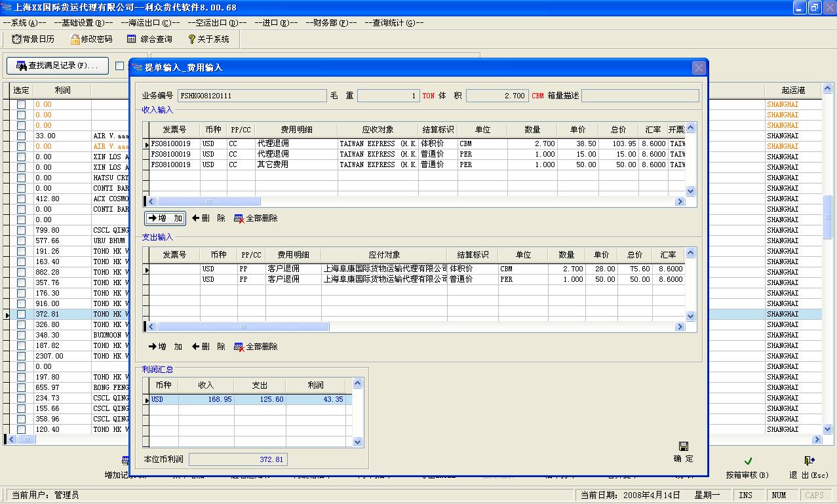Click the income table's down scroll arrow

[x=690, y=191]
